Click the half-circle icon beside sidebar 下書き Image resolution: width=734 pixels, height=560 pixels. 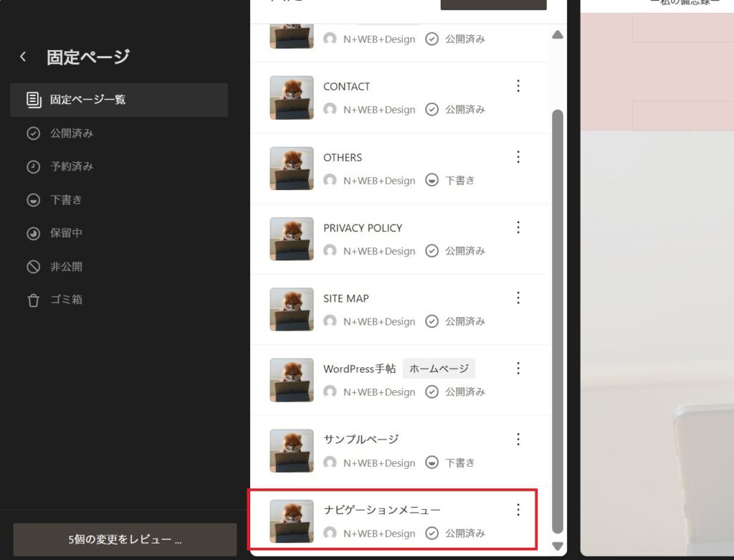[x=33, y=200]
